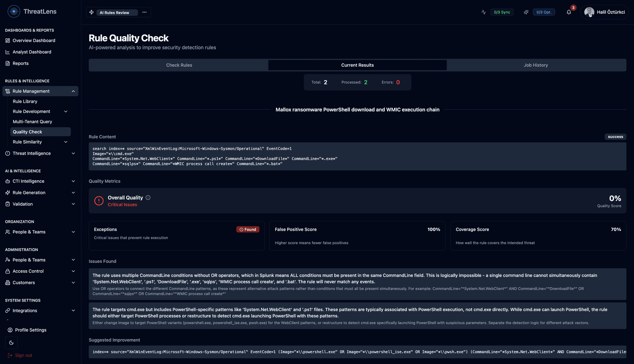Image resolution: width=634 pixels, height=364 pixels.
Task: Expand the Rule Generation chevron
Action: coord(73,193)
